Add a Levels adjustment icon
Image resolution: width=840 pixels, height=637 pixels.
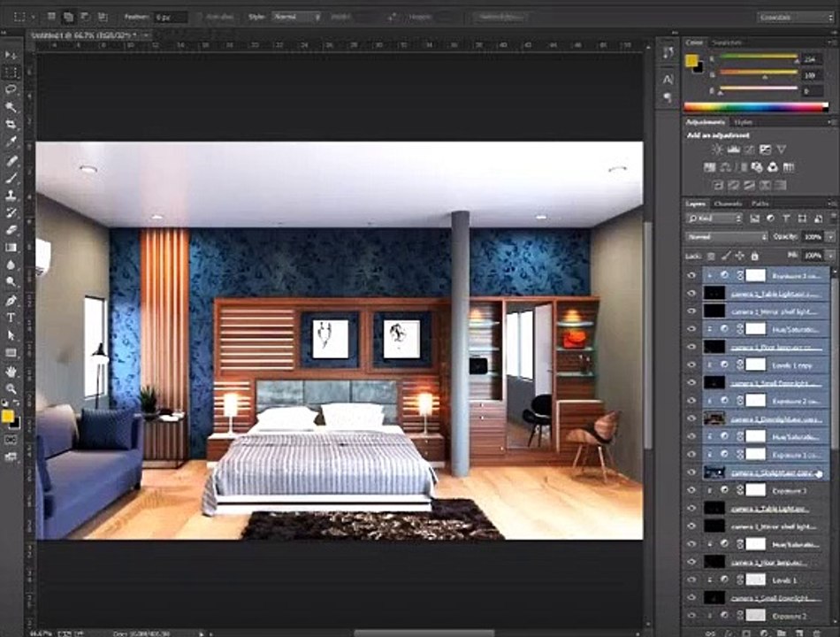[733, 150]
